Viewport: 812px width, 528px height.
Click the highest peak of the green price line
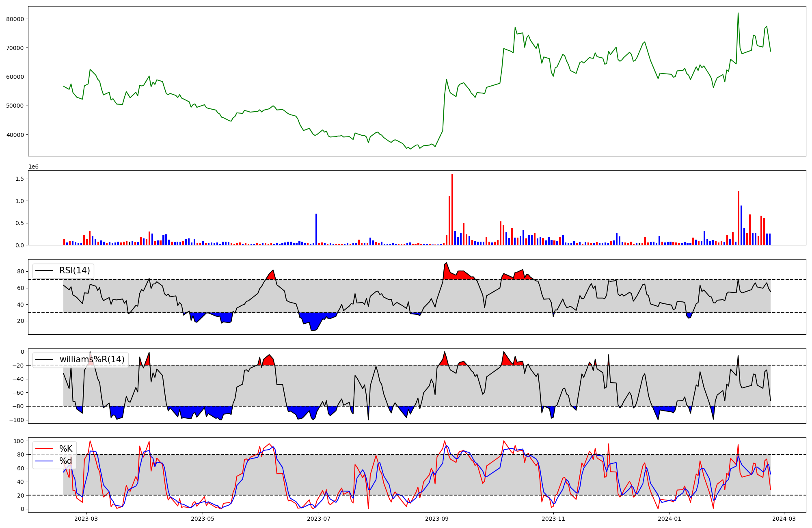[x=738, y=13]
